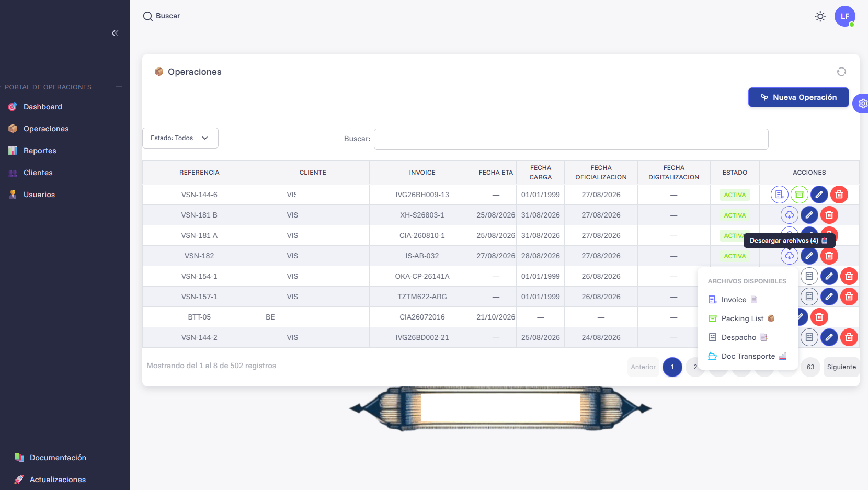Open the Actualizaciones link

point(58,480)
